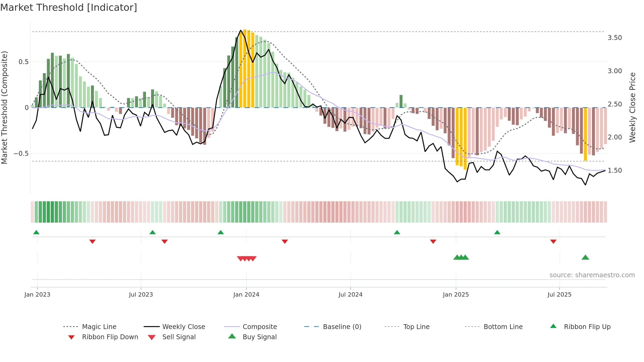Click the 1.50 price axis label

click(615, 171)
